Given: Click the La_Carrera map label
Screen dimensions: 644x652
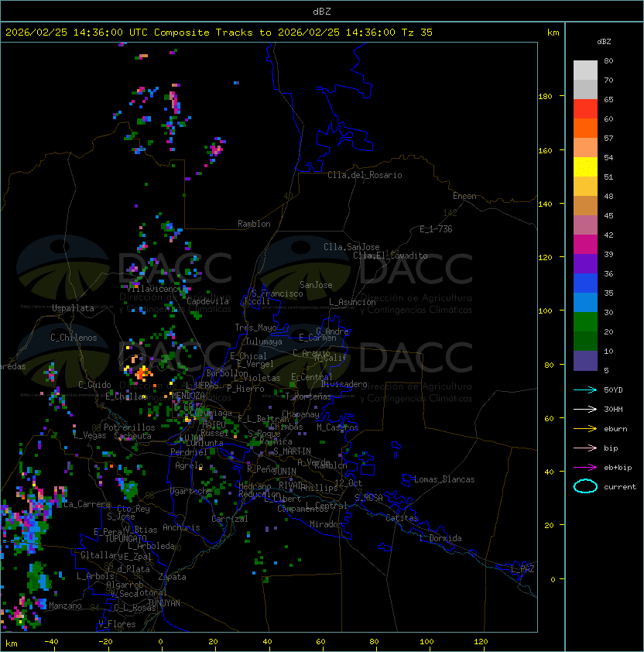Looking at the screenshot, I should 87,504.
